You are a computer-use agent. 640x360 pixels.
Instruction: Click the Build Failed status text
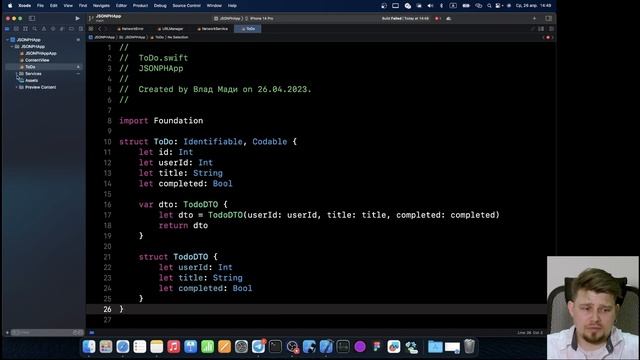tap(405, 18)
